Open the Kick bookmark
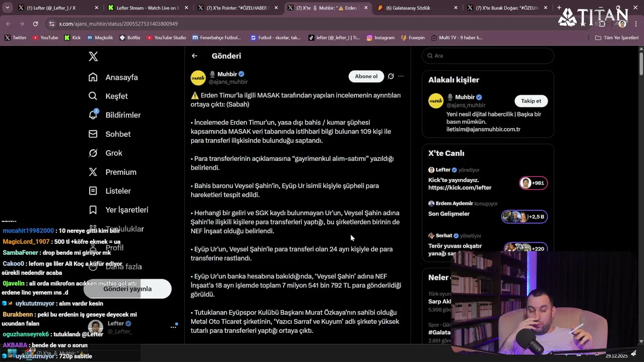Screen dimensions: 644x362 click(x=72, y=38)
